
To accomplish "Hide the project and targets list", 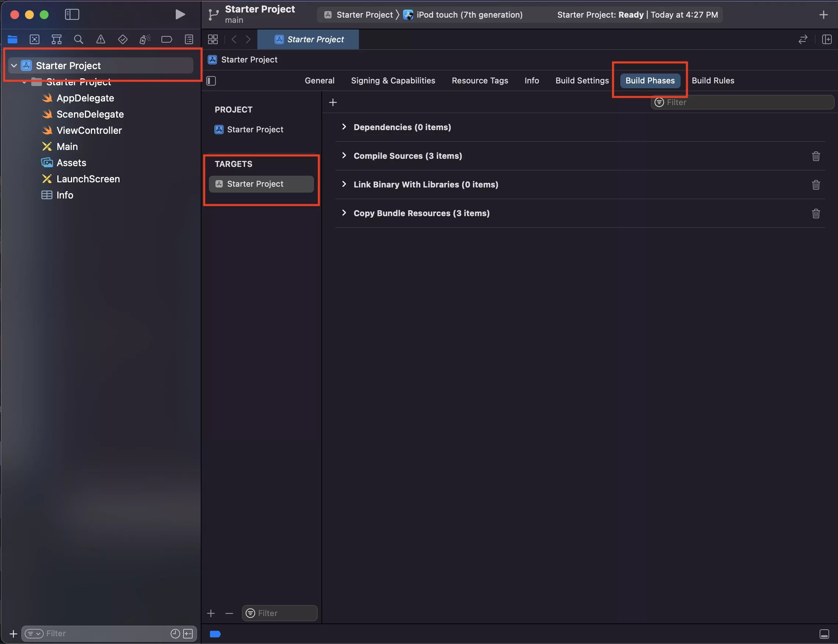I will [x=211, y=80].
